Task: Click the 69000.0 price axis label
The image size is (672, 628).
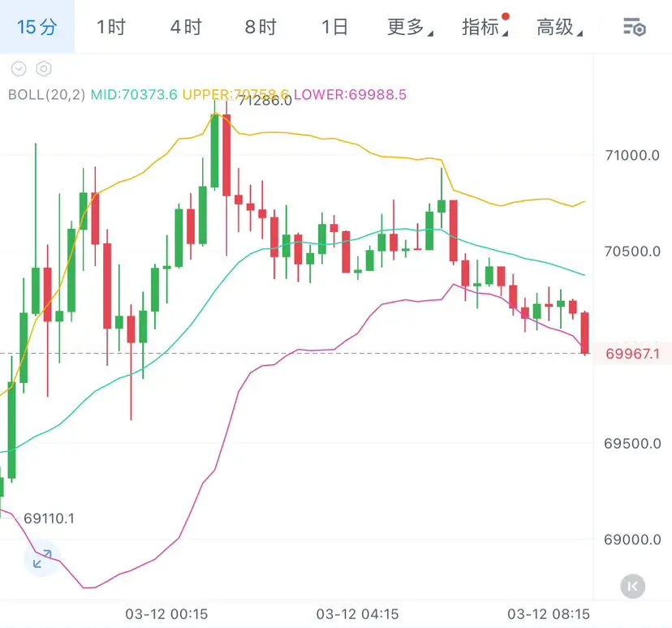Action: (x=632, y=539)
